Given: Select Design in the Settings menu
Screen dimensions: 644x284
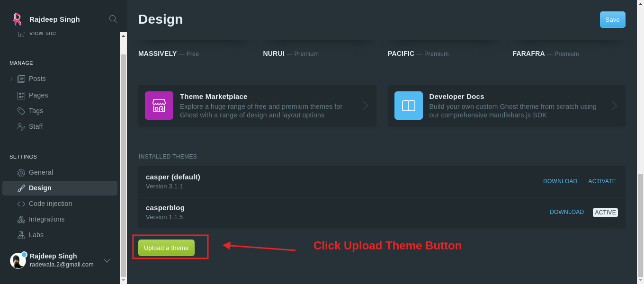Looking at the screenshot, I should pos(40,188).
